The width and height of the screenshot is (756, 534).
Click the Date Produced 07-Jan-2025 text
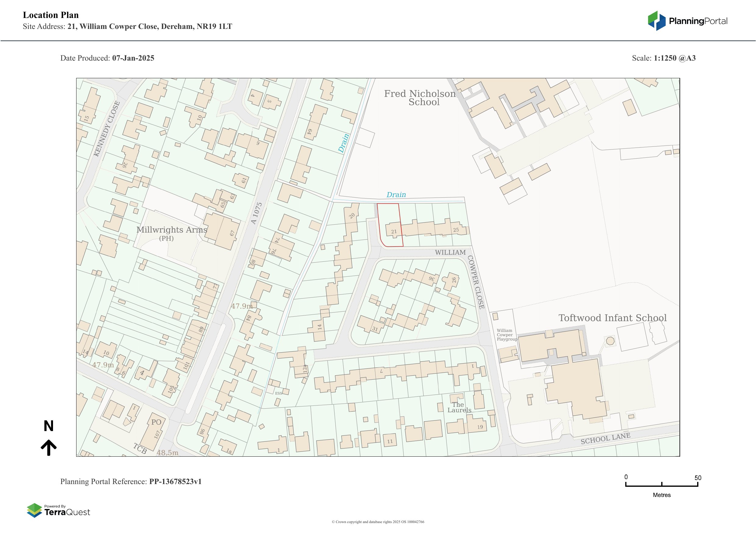pyautogui.click(x=107, y=58)
